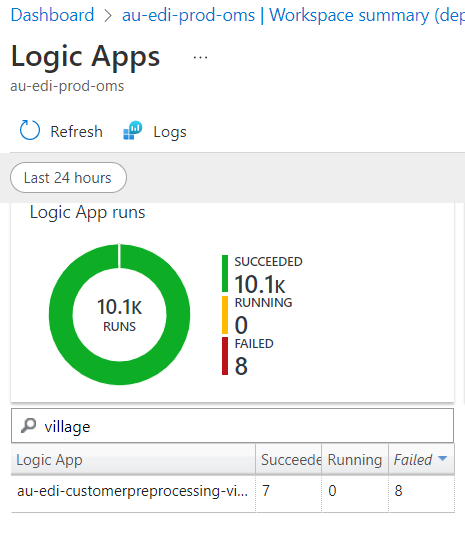
Task: Click the Refresh circular arrow icon
Action: tap(30, 130)
